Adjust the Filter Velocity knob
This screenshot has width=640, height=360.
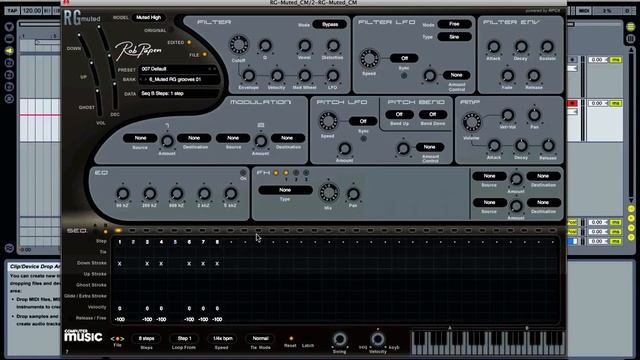(277, 76)
